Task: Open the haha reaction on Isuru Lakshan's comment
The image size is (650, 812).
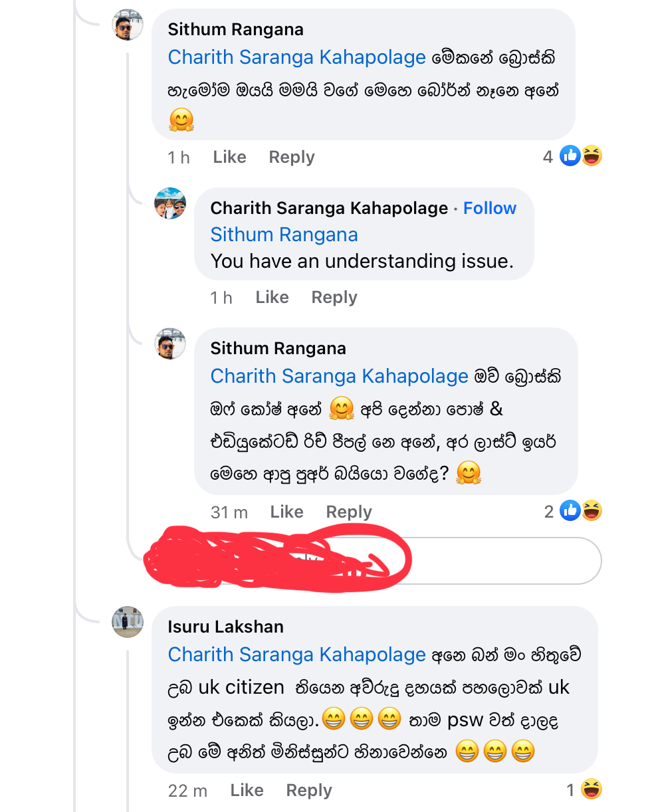Action: (x=592, y=789)
